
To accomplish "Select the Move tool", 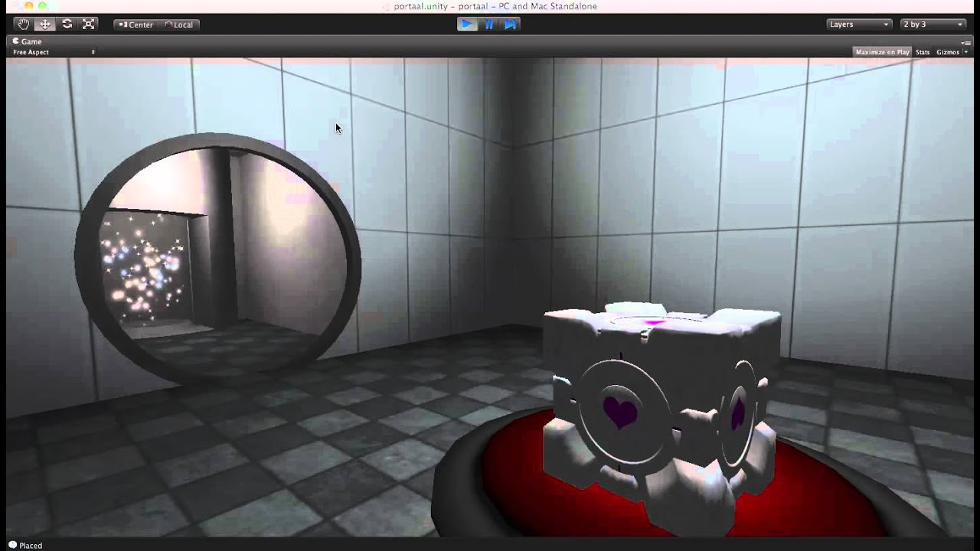I will pos(45,24).
